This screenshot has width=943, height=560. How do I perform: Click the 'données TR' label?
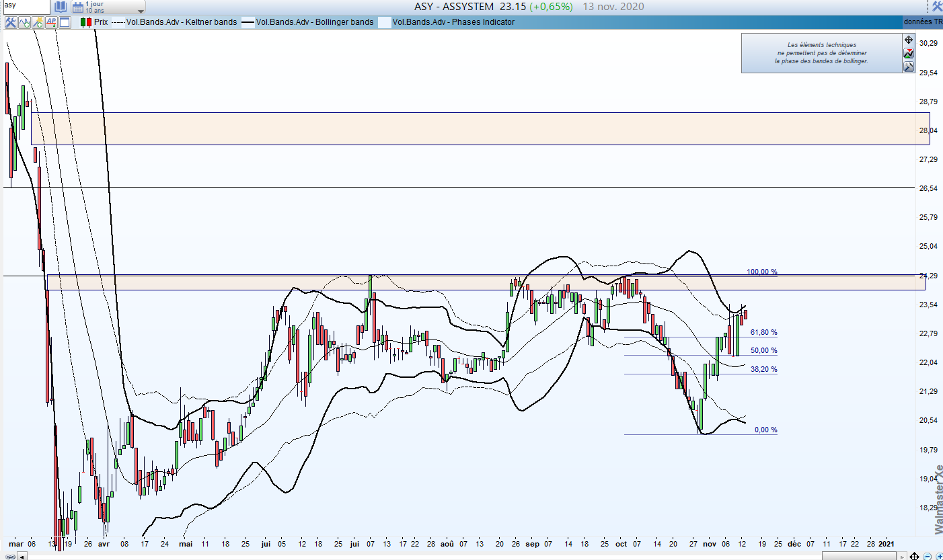pyautogui.click(x=922, y=22)
